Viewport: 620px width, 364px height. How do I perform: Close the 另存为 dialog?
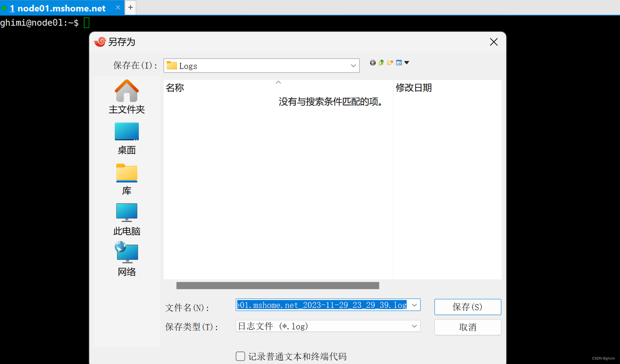coord(494,42)
